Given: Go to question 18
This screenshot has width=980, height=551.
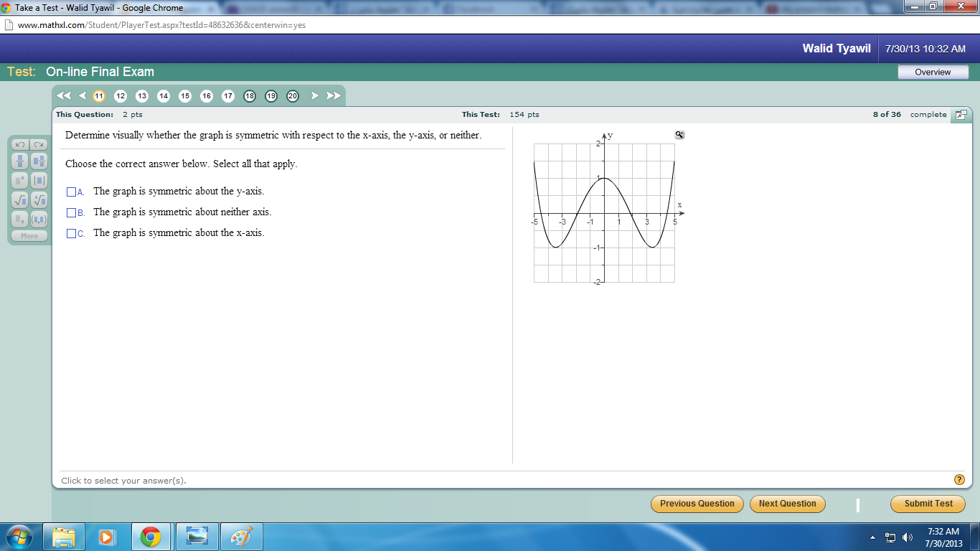Looking at the screenshot, I should point(250,96).
